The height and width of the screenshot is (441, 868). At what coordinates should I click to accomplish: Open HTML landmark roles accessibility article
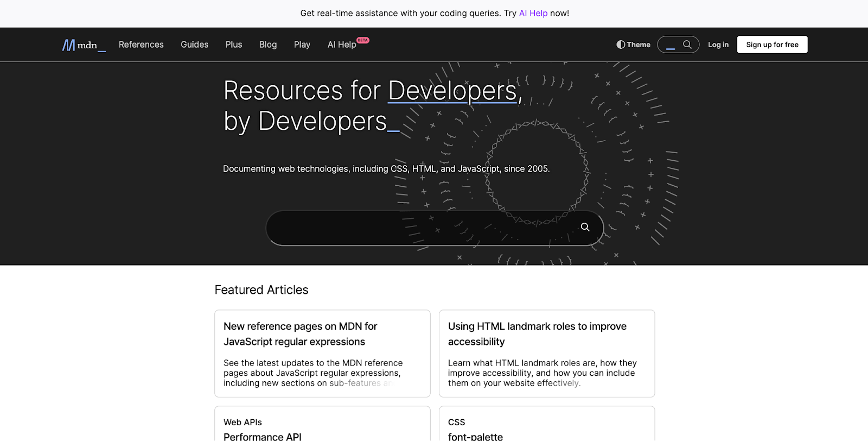coord(537,334)
